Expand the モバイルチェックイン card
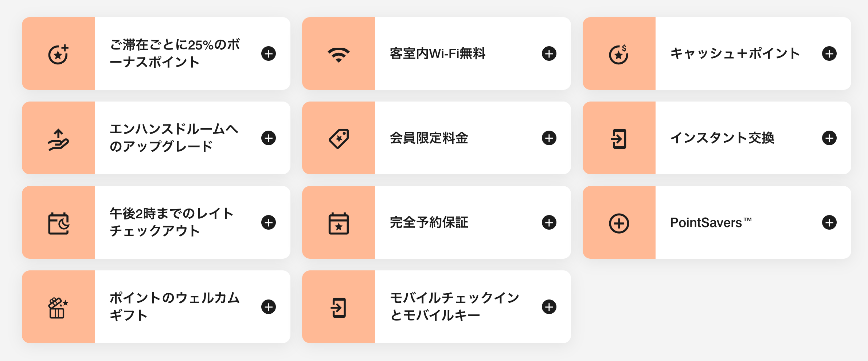Image resolution: width=868 pixels, height=361 pixels. [549, 307]
